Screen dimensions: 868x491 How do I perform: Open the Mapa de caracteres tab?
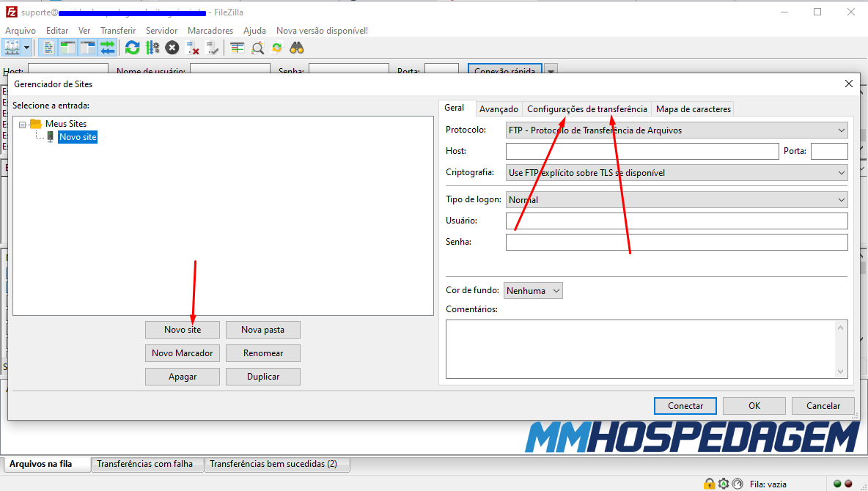pyautogui.click(x=693, y=109)
